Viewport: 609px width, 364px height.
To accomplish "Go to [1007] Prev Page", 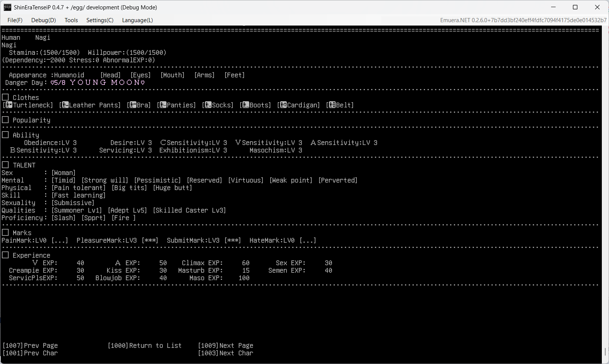I will coord(30,346).
